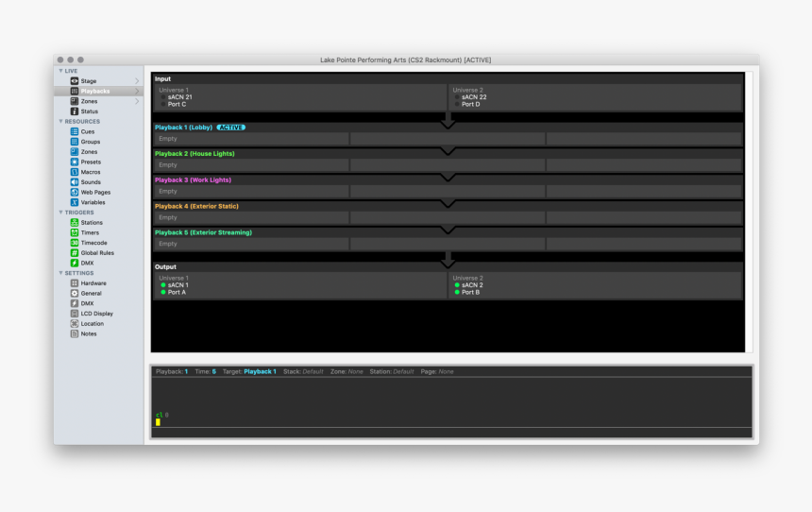Select Playback 1 (Lobby) header
This screenshot has height=512, width=812.
pos(183,128)
